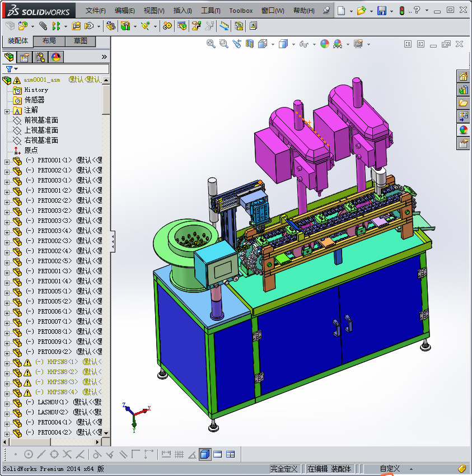The height and width of the screenshot is (476, 472).
Task: Toggle the four-view viewport layout button
Action: 230,455
